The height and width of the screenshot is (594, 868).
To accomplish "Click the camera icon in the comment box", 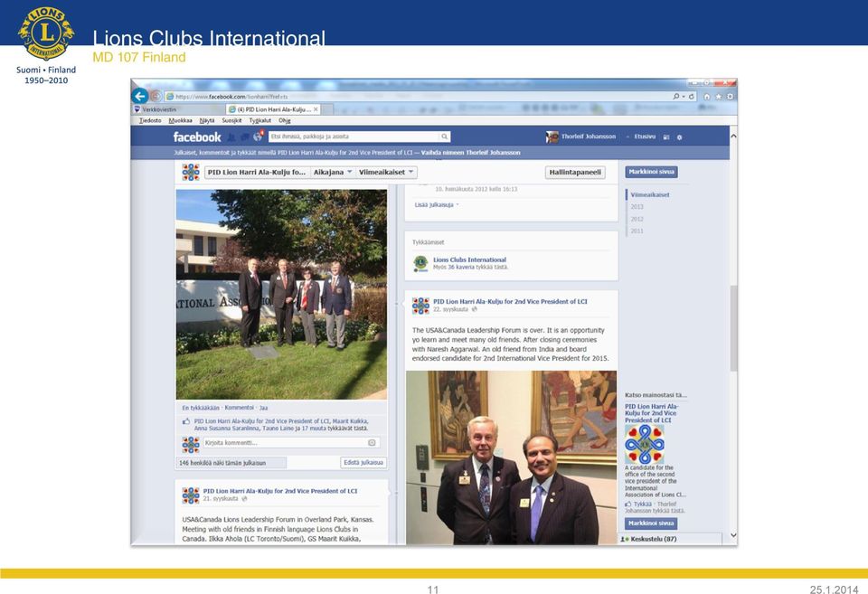I will pyautogui.click(x=372, y=443).
